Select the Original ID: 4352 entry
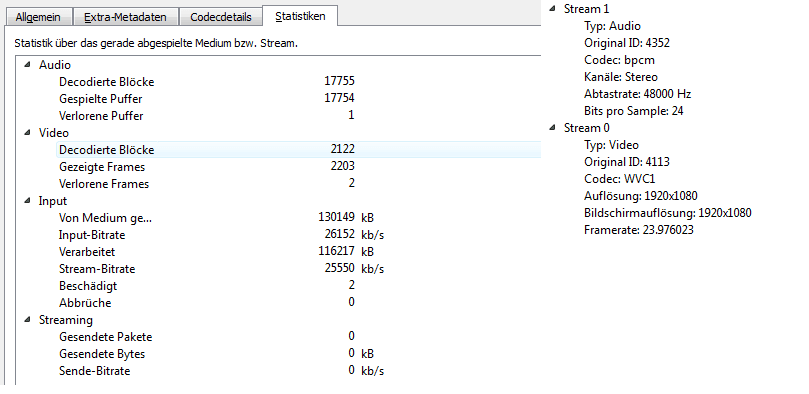This screenshot has height=394, width=809. pos(627,43)
